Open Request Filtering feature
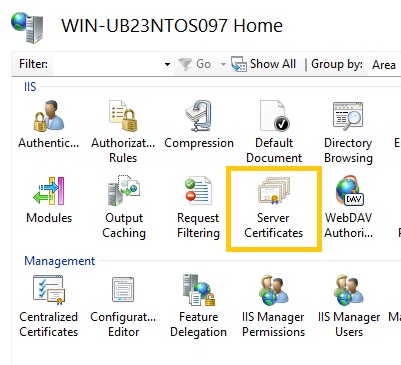Viewport: 401px width, 365px height. click(198, 207)
